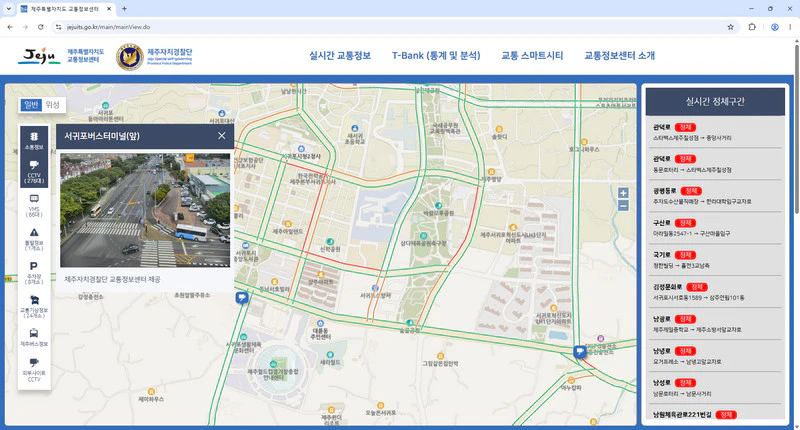This screenshot has height=430, width=800.
Task: Go back in browser history
Action: coord(10,27)
